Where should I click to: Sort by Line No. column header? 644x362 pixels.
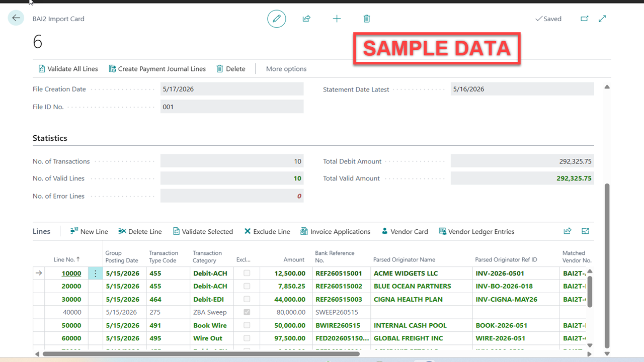click(66, 260)
